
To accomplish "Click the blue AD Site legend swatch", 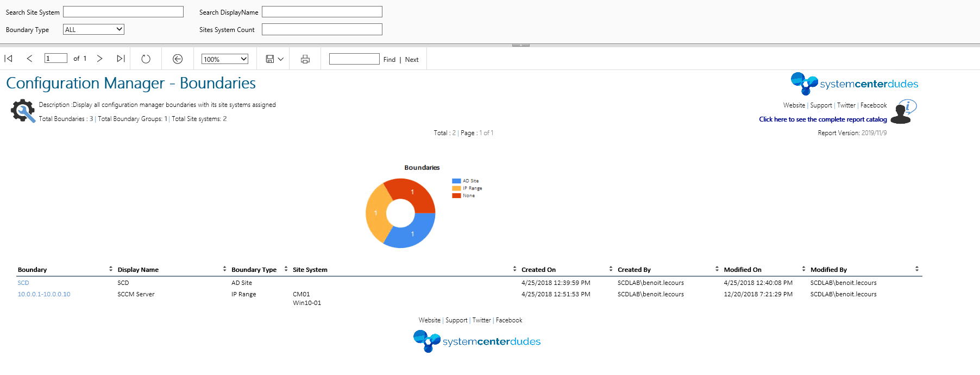I will 456,181.
